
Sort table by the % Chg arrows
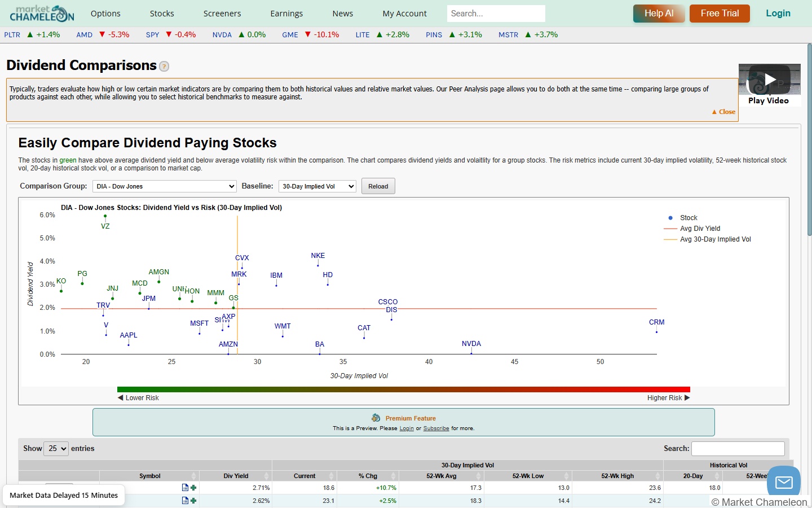click(393, 476)
